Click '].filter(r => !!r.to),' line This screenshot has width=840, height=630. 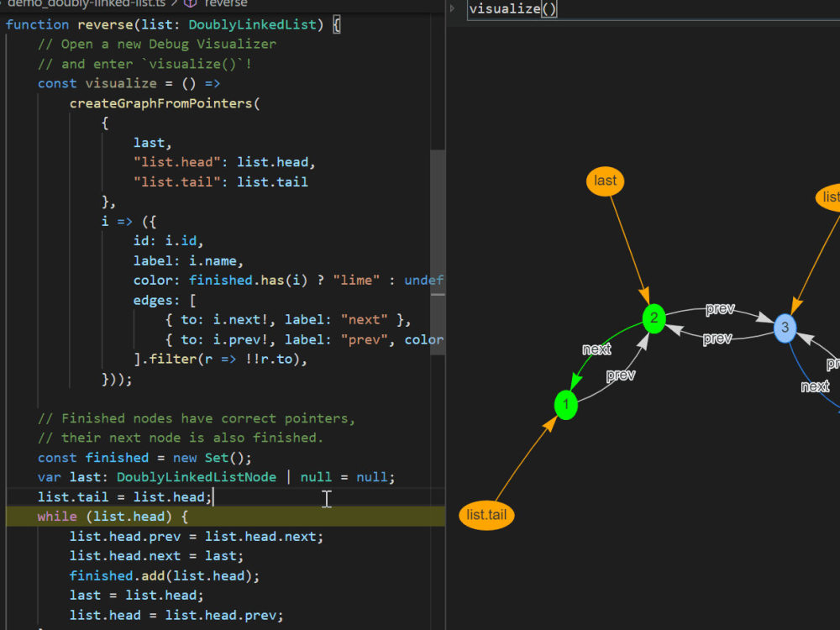pyautogui.click(x=220, y=359)
